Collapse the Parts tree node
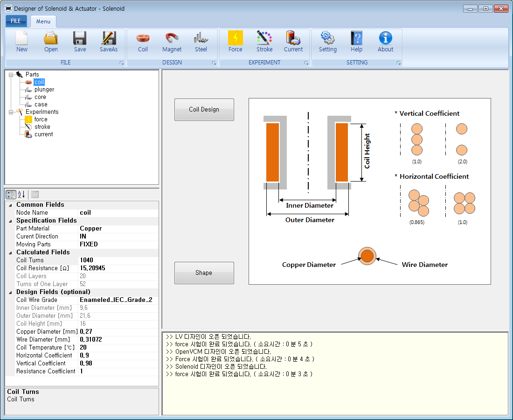Screen dimensions: 513x420 pyautogui.click(x=11, y=75)
